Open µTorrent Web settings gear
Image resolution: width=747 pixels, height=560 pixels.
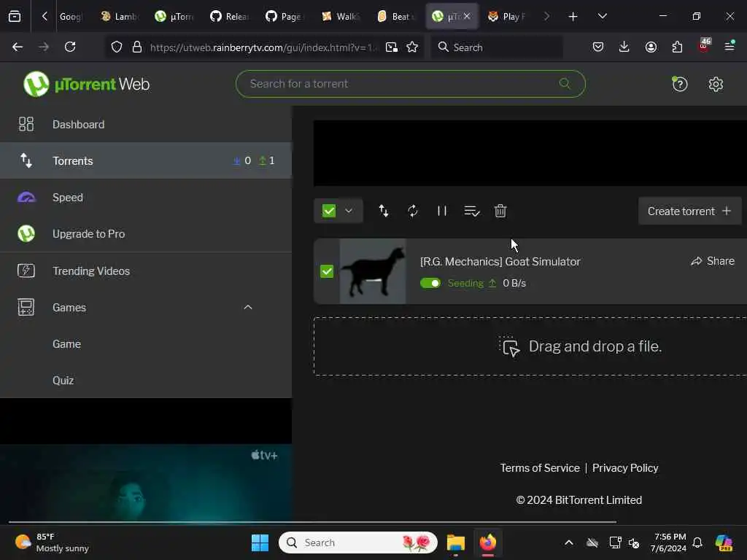[716, 85]
